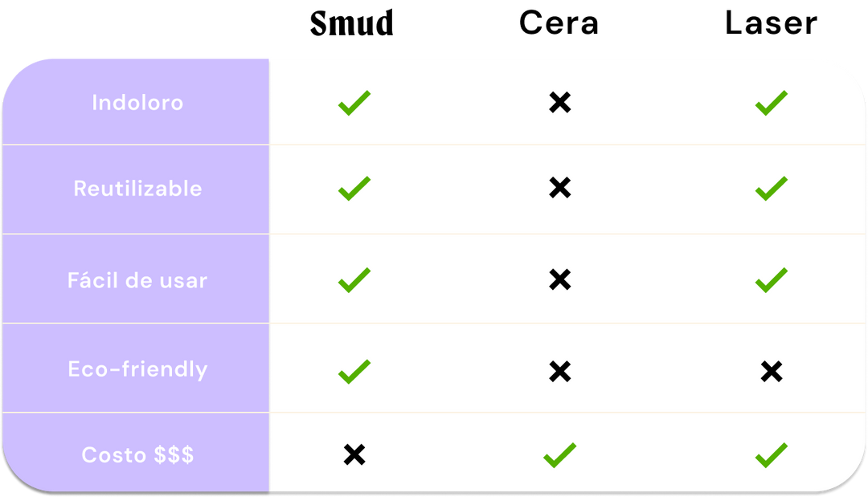Click first-column checkmark in Reutilizable row
Viewport: 868px width, 497px height.
coord(354,189)
